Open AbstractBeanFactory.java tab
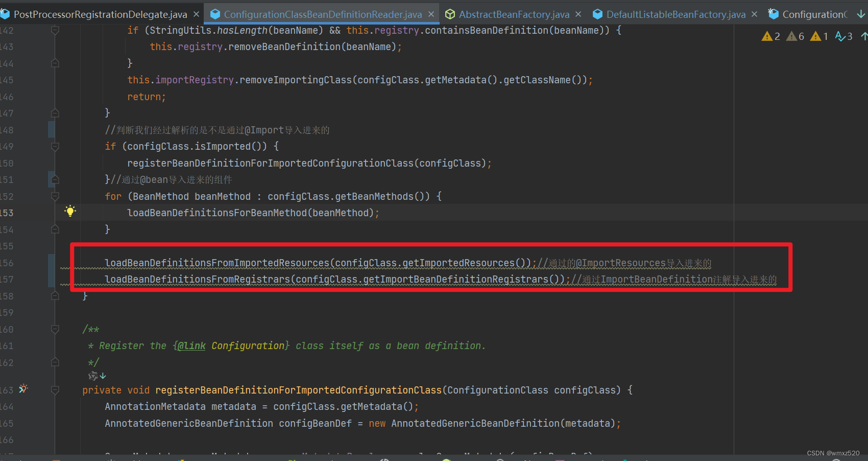The height and width of the screenshot is (461, 868). click(514, 14)
